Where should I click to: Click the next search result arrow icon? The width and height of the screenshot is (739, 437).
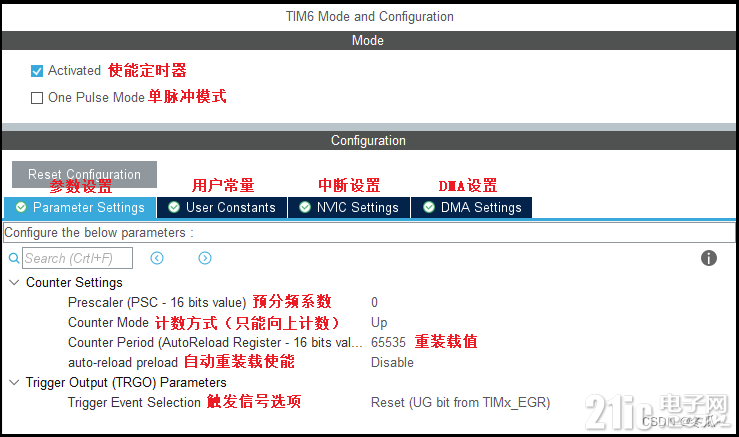click(x=205, y=258)
